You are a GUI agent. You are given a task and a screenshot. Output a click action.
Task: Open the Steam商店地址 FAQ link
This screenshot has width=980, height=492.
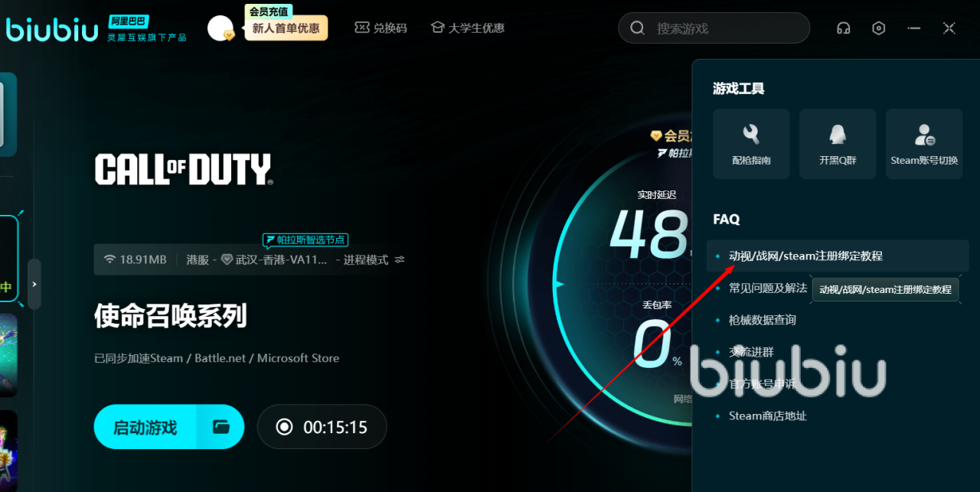(767, 416)
